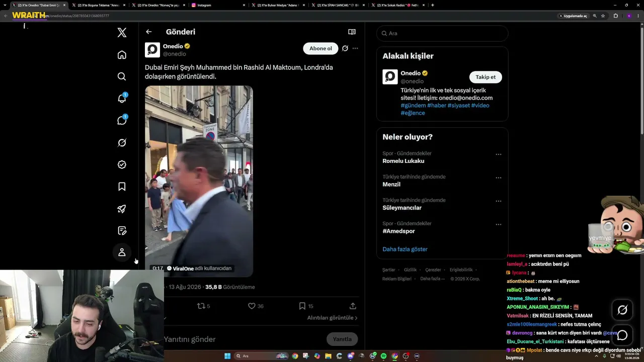Open Verified badge icon in sidebar
Image resolution: width=644 pixels, height=362 pixels.
[122, 164]
